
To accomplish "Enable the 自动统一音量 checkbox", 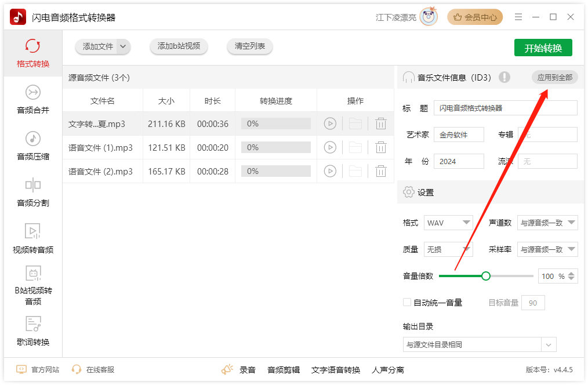I will pos(407,302).
